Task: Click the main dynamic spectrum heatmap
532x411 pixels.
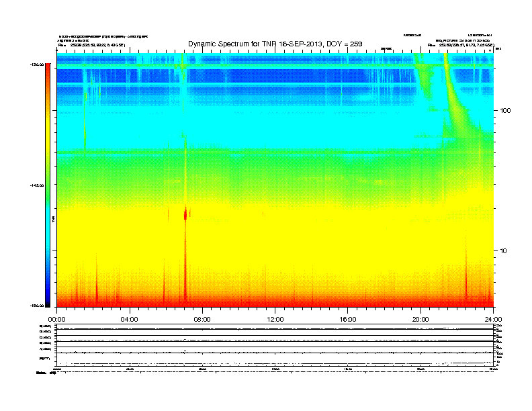Action: click(275, 180)
